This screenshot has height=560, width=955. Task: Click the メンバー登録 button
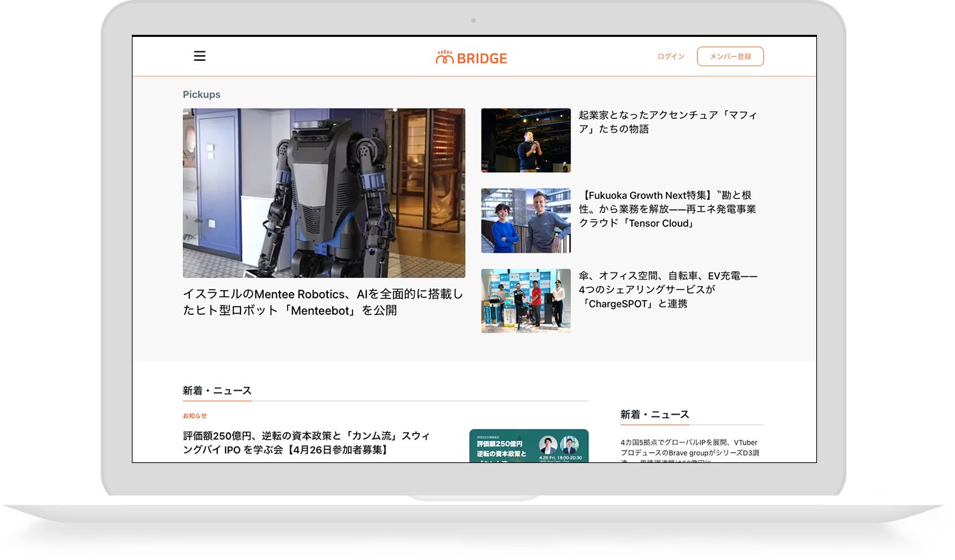point(730,57)
